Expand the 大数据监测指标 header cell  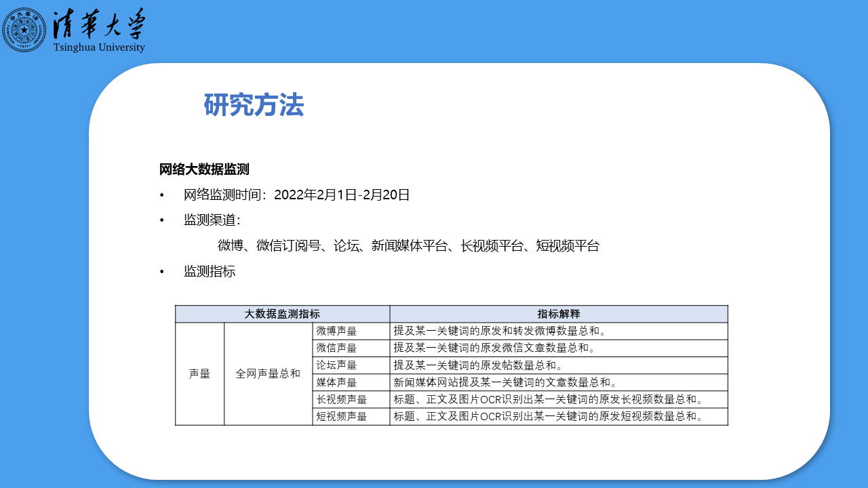[282, 314]
